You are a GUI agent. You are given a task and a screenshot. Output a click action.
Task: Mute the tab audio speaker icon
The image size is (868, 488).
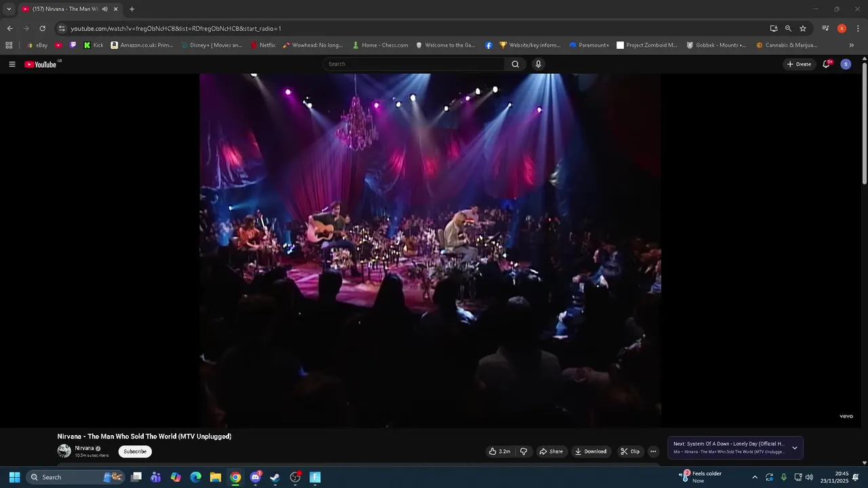coord(105,9)
